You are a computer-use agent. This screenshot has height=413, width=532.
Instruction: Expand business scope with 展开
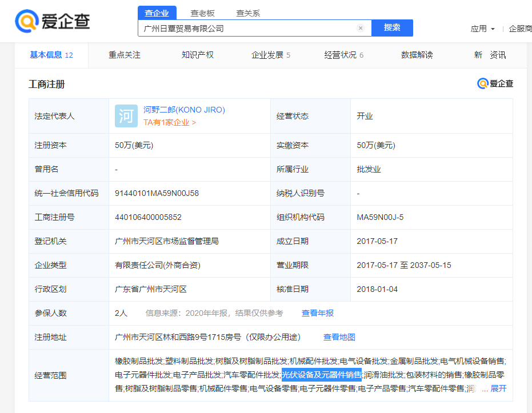coord(498,388)
